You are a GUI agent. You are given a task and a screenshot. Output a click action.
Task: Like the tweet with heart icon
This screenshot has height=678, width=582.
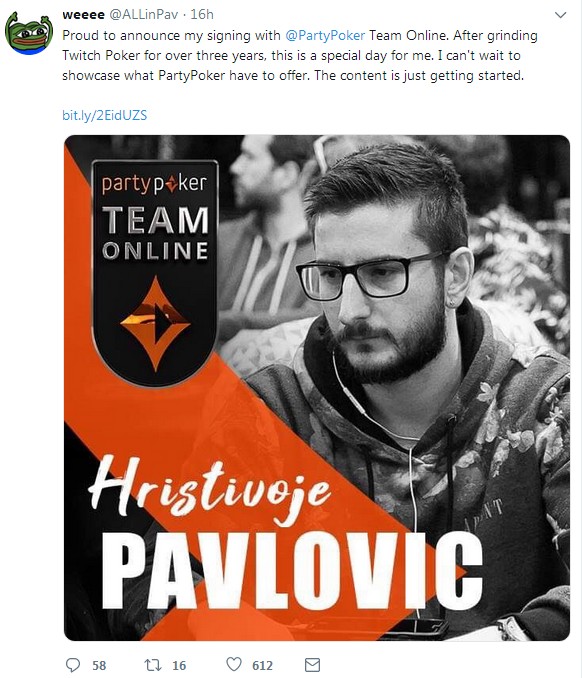234,664
